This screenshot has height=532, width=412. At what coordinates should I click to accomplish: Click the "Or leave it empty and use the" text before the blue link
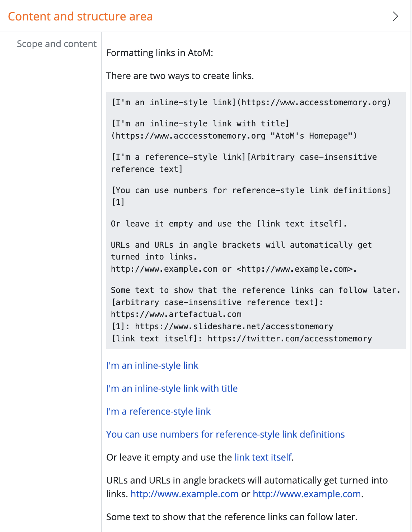(169, 457)
